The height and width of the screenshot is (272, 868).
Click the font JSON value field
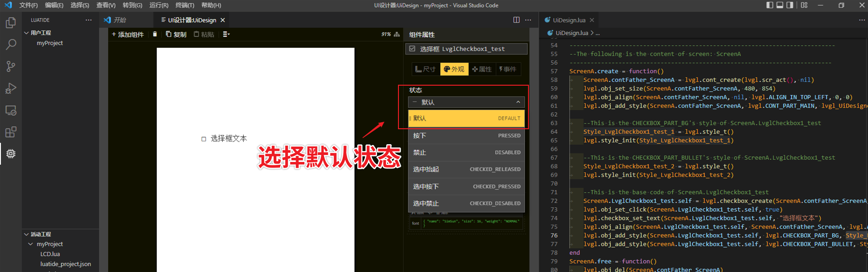(472, 223)
